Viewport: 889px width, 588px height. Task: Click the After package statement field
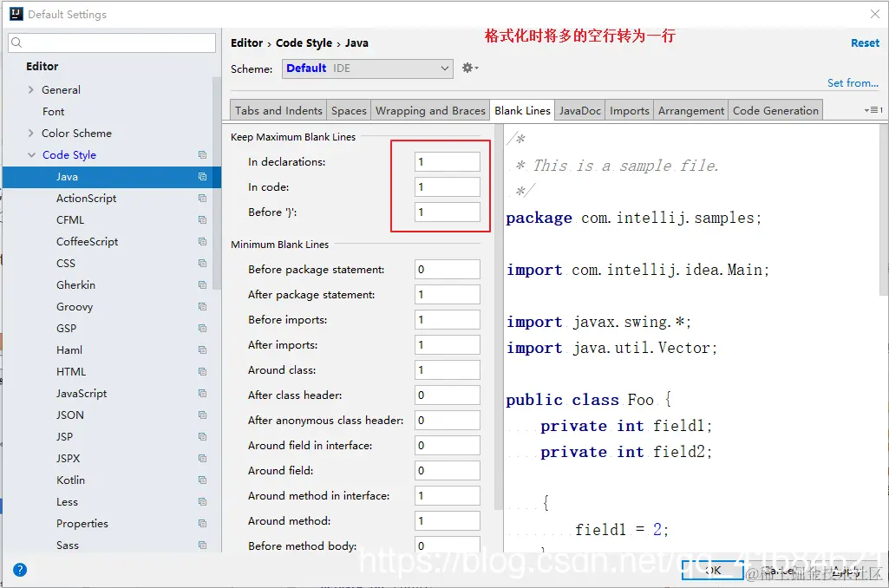(x=448, y=294)
